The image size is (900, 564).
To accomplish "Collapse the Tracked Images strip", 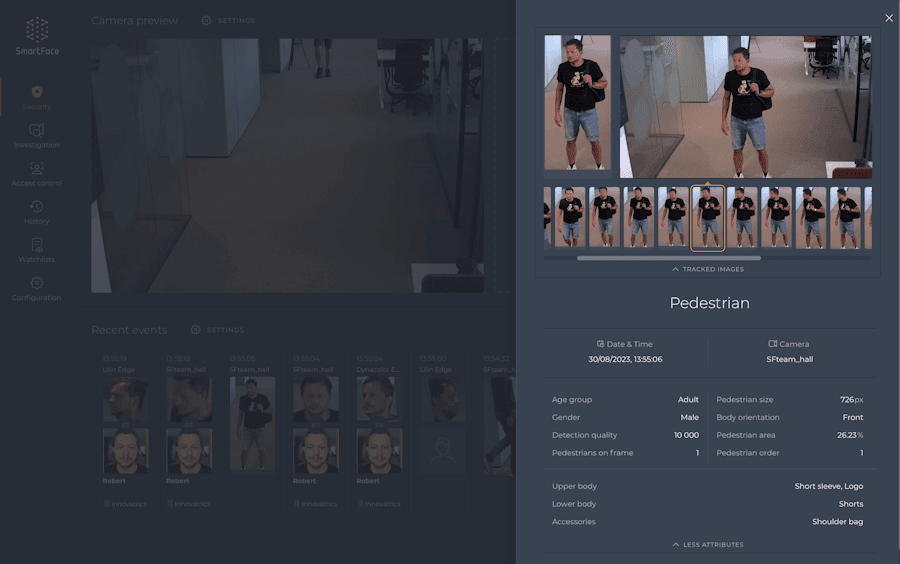I will (708, 269).
